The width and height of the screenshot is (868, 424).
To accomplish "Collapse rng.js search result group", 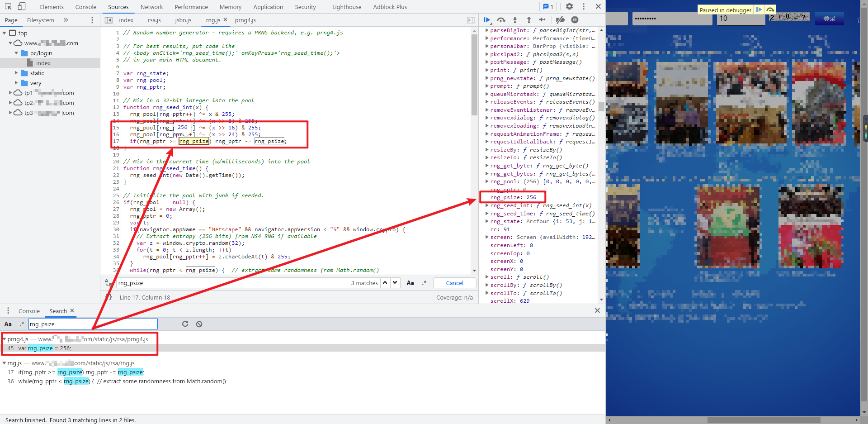I will (4, 363).
